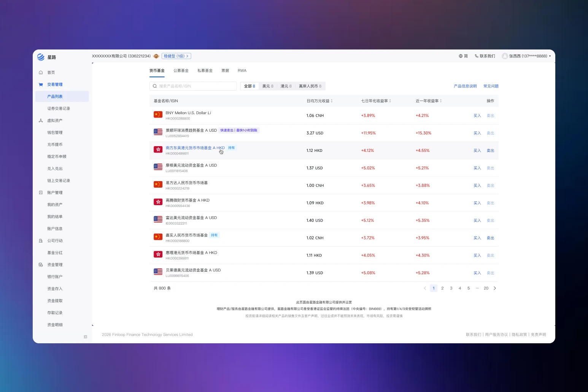Viewport: 588px width, 392px height.
Task: Click the 星路 logo icon
Action: [x=41, y=57]
